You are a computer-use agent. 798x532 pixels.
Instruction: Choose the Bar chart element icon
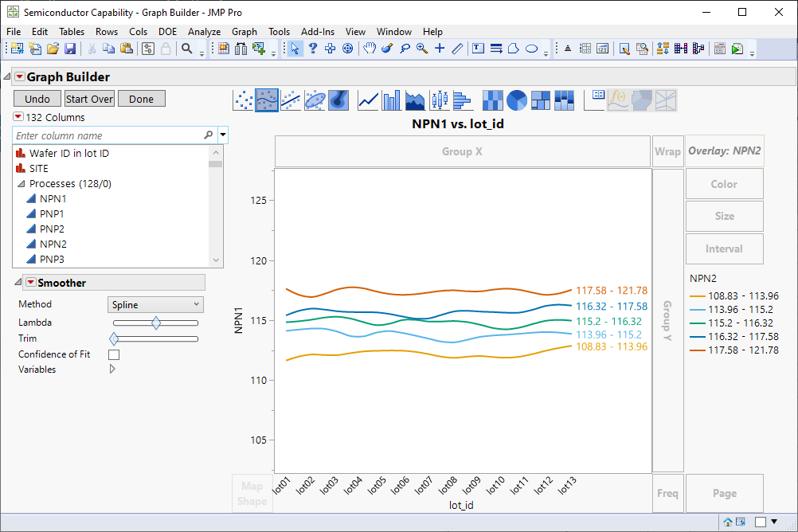pyautogui.click(x=392, y=100)
